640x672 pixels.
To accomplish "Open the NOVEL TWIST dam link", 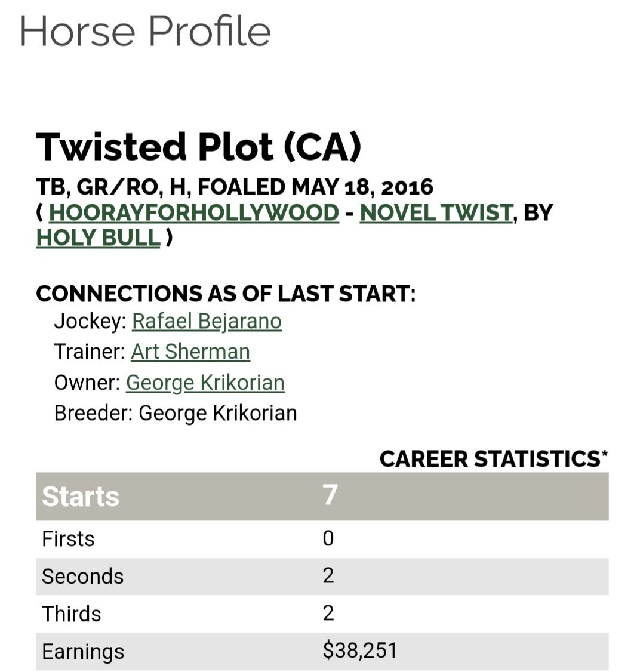I will click(436, 212).
